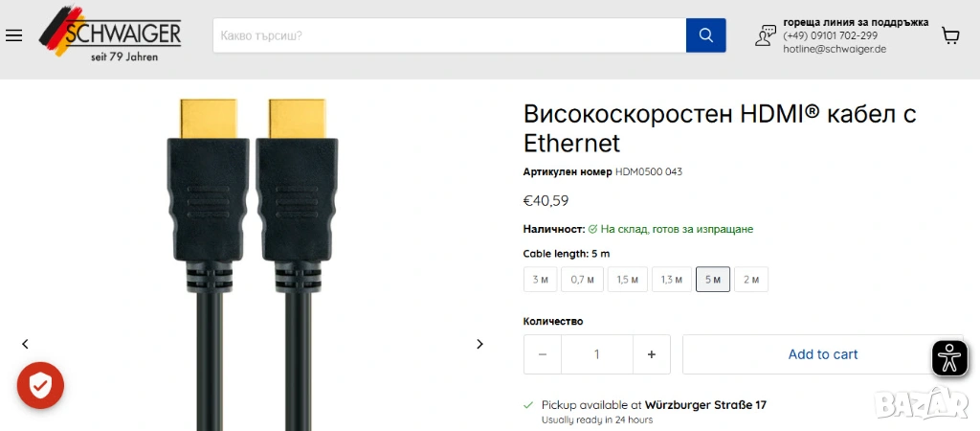Choose the 2 м cable length option
Viewport: 980px width, 431px height.
click(x=751, y=280)
